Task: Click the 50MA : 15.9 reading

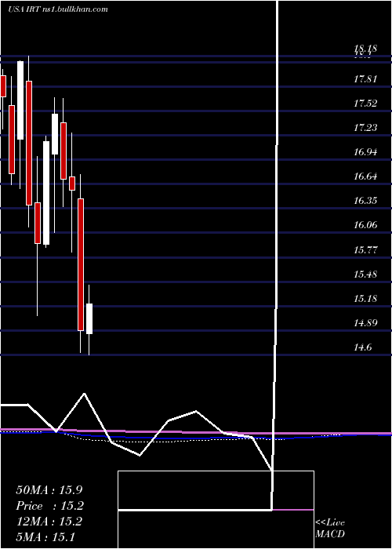Action: [49, 490]
